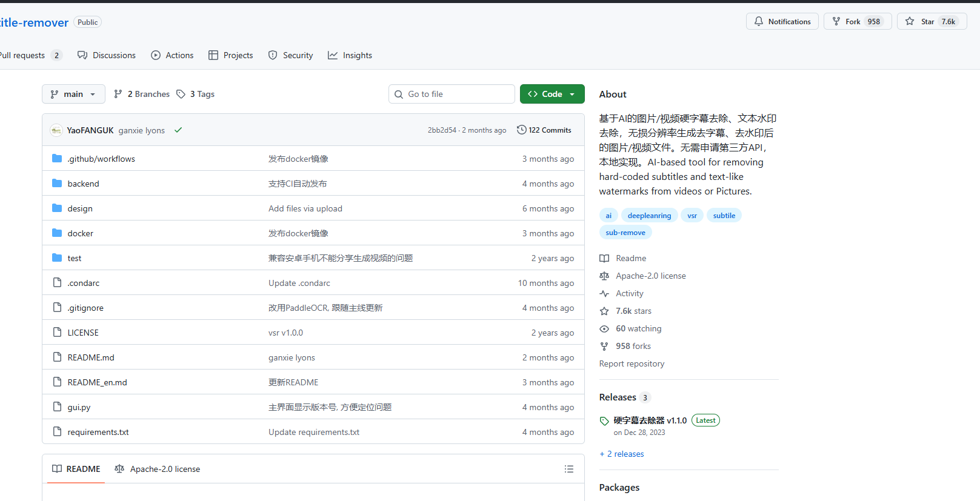The height and width of the screenshot is (501, 980).
Task: Open the main branch dropdown
Action: point(73,94)
